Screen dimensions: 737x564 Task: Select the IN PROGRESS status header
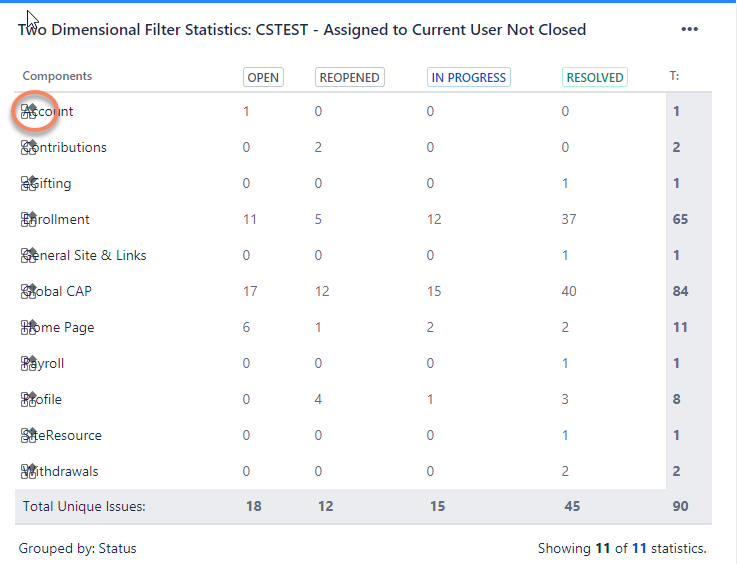click(468, 77)
